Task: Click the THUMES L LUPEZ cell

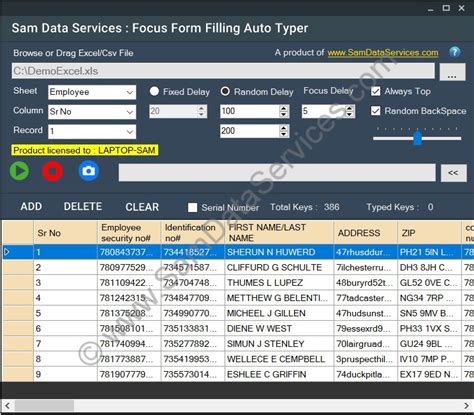Action: 279,283
